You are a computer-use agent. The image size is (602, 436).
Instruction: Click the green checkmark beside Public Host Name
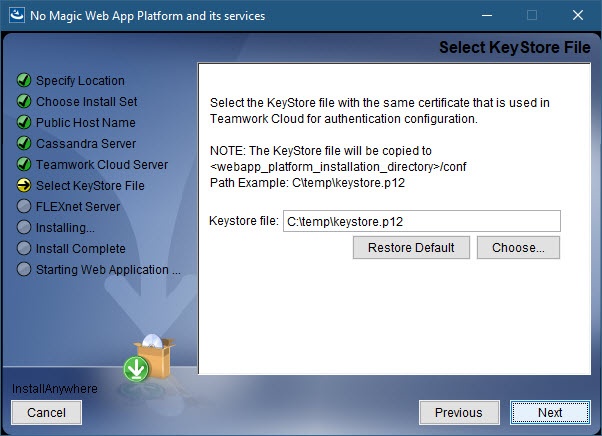pyautogui.click(x=24, y=122)
